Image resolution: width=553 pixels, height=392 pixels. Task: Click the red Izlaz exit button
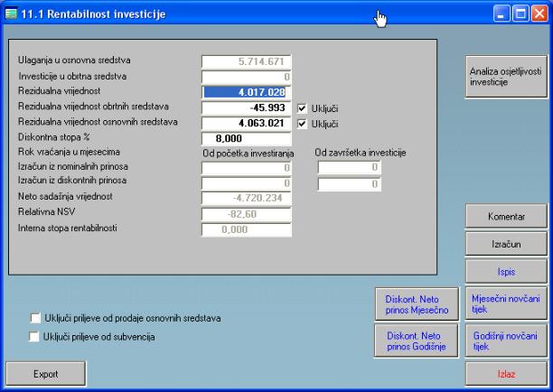pyautogui.click(x=506, y=374)
